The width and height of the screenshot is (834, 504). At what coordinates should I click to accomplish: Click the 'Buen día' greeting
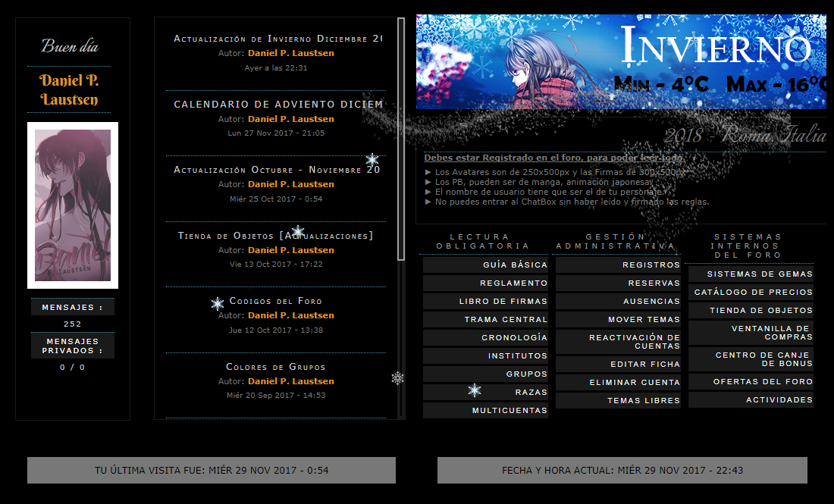70,46
